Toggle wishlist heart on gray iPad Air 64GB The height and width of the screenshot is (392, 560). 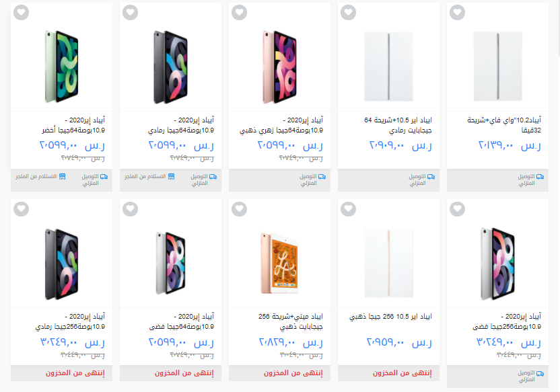click(131, 13)
